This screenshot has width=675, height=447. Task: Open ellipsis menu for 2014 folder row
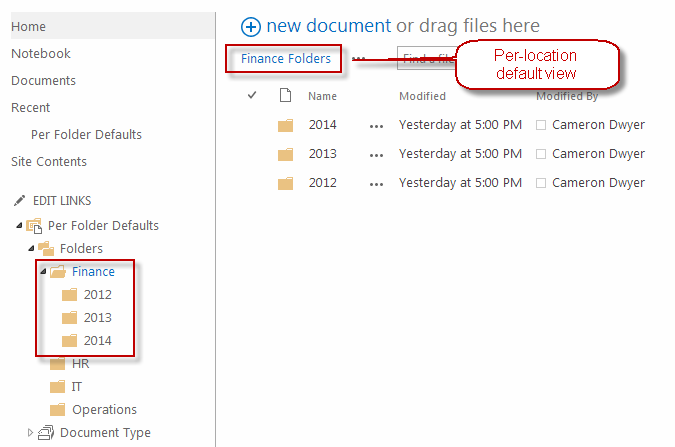click(376, 125)
